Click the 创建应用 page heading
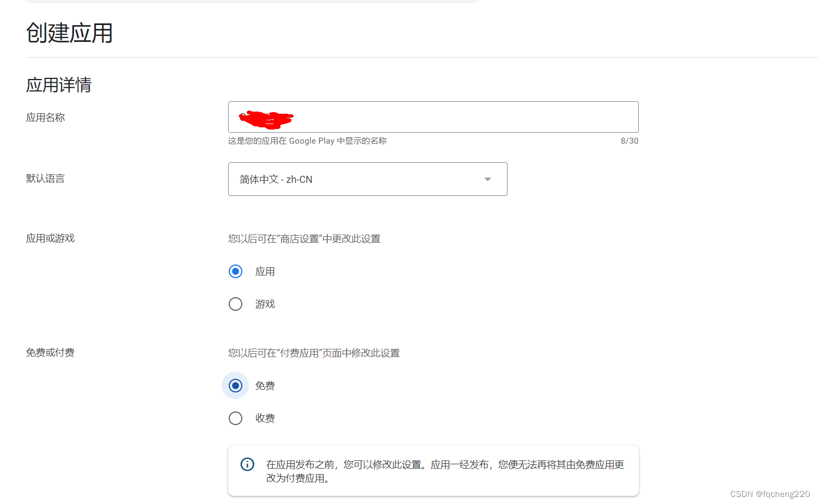Viewport: 818px width, 504px height. [69, 33]
